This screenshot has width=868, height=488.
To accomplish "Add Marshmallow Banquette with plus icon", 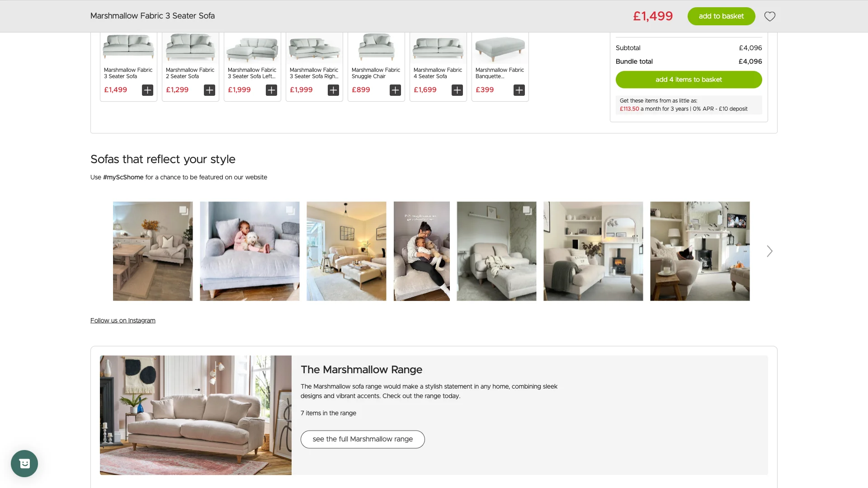I will pos(519,90).
